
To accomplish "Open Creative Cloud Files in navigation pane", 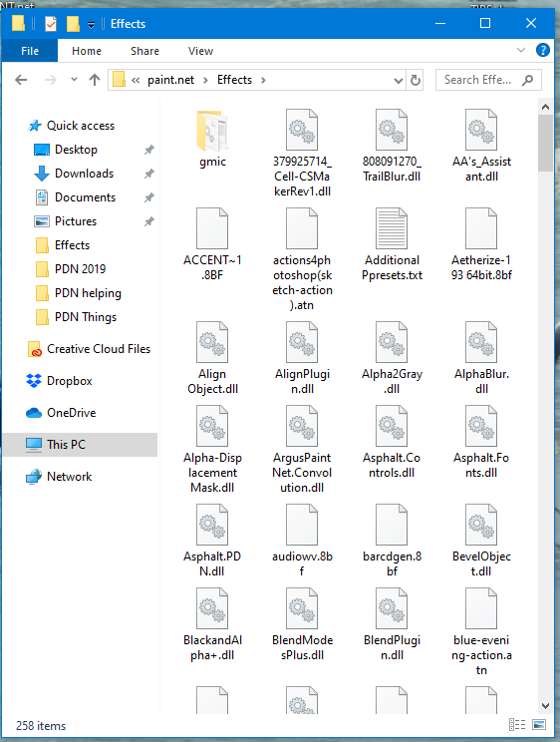I will 99,349.
